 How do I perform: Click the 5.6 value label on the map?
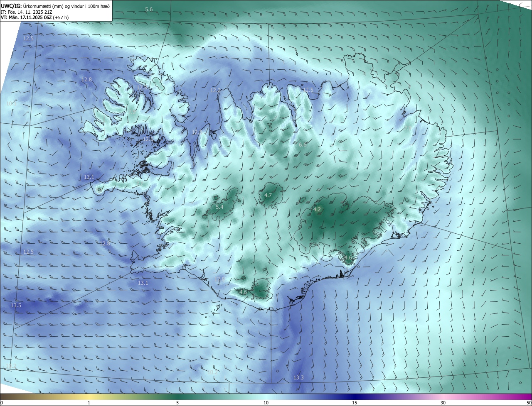click(x=149, y=9)
